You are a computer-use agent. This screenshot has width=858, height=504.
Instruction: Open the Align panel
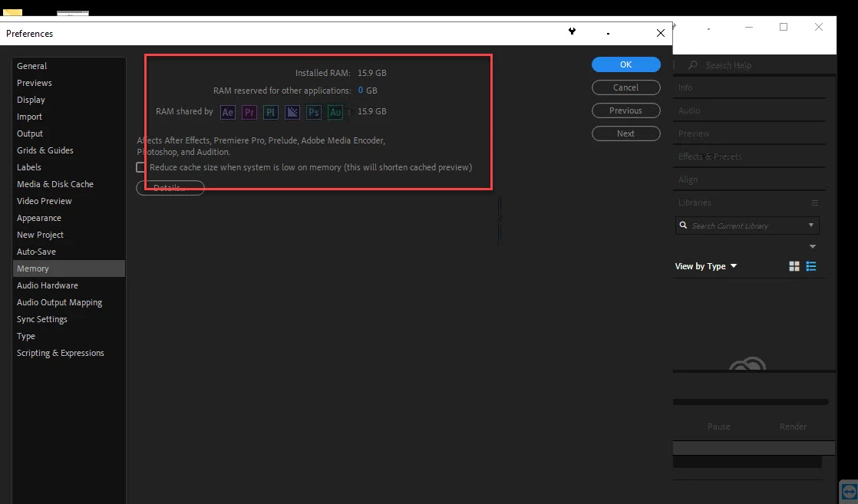pyautogui.click(x=688, y=180)
